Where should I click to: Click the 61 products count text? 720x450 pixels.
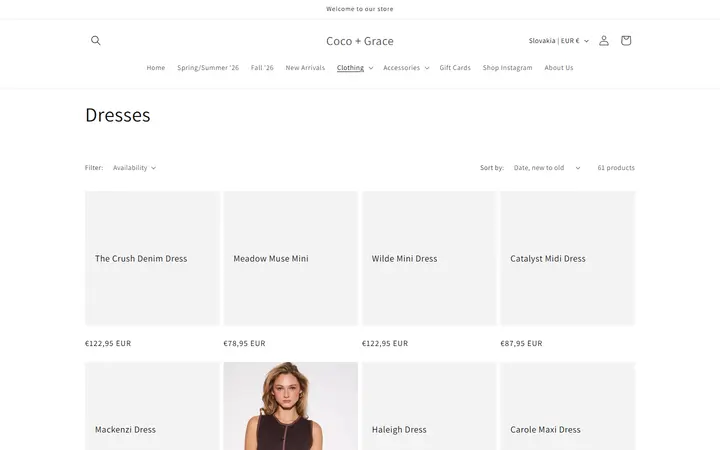616,168
